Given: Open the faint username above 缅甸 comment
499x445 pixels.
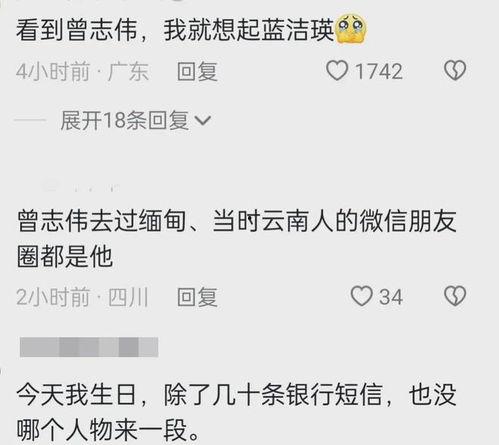Looking at the screenshot, I should click(81, 187).
